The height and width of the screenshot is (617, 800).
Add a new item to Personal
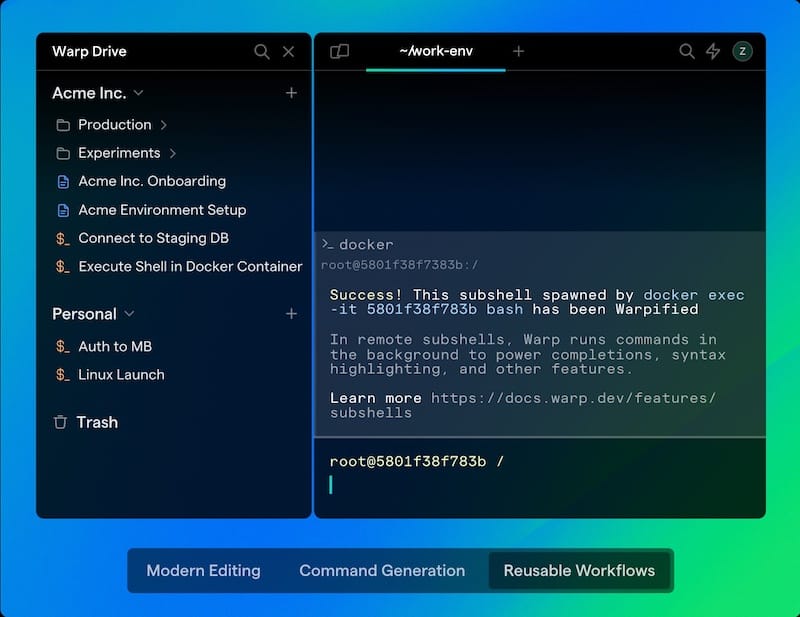coord(291,313)
